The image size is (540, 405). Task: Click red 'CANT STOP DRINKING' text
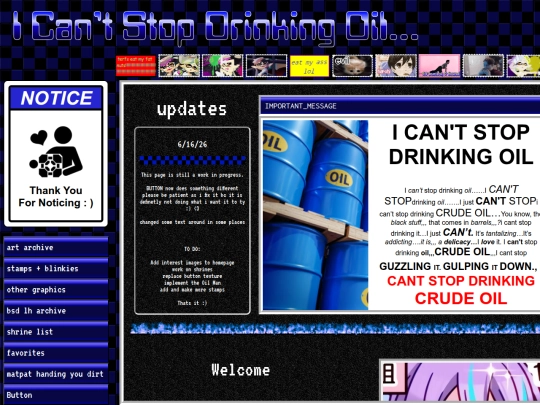coord(461,281)
